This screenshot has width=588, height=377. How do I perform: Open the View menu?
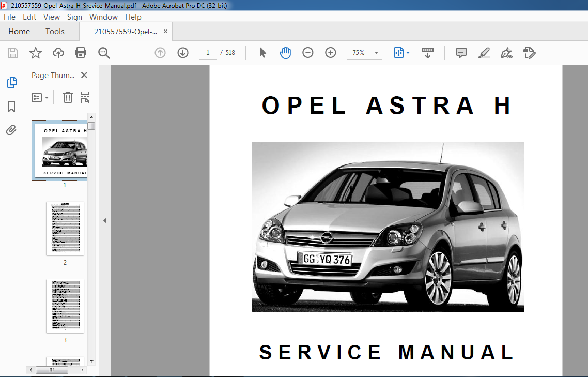[51, 17]
